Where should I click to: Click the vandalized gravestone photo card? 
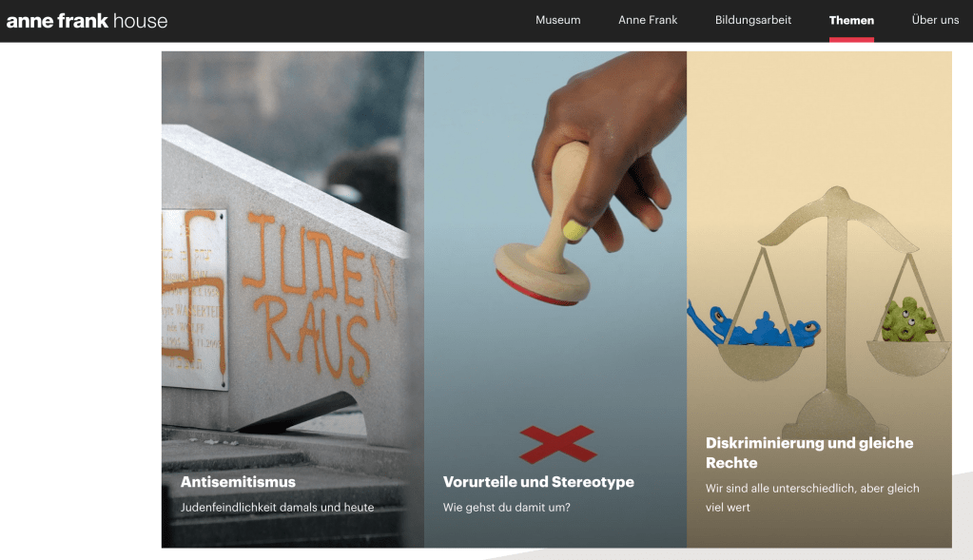293,299
